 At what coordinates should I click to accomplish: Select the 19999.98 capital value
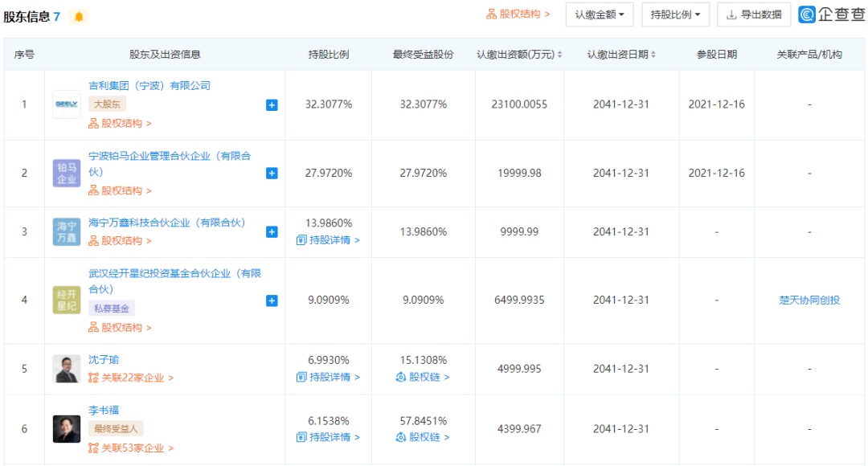pyautogui.click(x=519, y=174)
